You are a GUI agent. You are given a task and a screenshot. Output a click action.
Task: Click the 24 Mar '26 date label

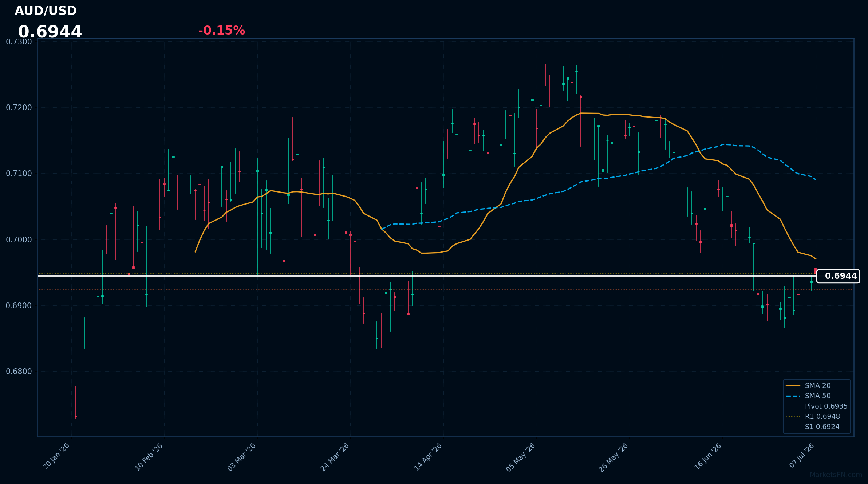pos(335,457)
